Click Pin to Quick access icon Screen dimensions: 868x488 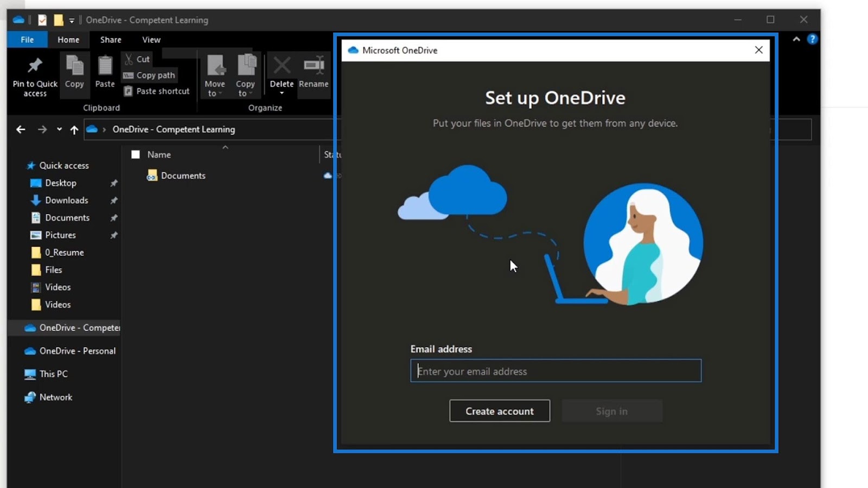click(35, 66)
